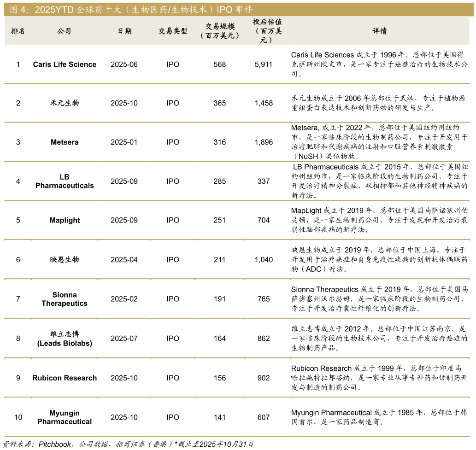
Task: Select the 投后估值（百万美元）column header
Action: pyautogui.click(x=268, y=31)
